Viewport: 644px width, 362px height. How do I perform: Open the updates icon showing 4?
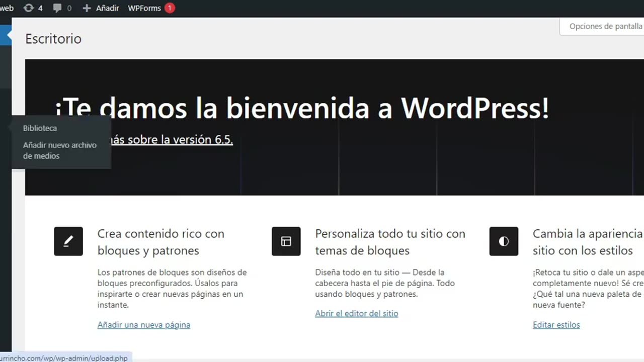33,8
